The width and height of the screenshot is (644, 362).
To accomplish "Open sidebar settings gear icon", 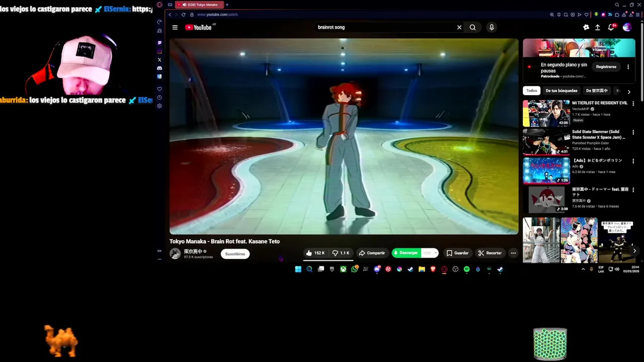I will click(159, 106).
